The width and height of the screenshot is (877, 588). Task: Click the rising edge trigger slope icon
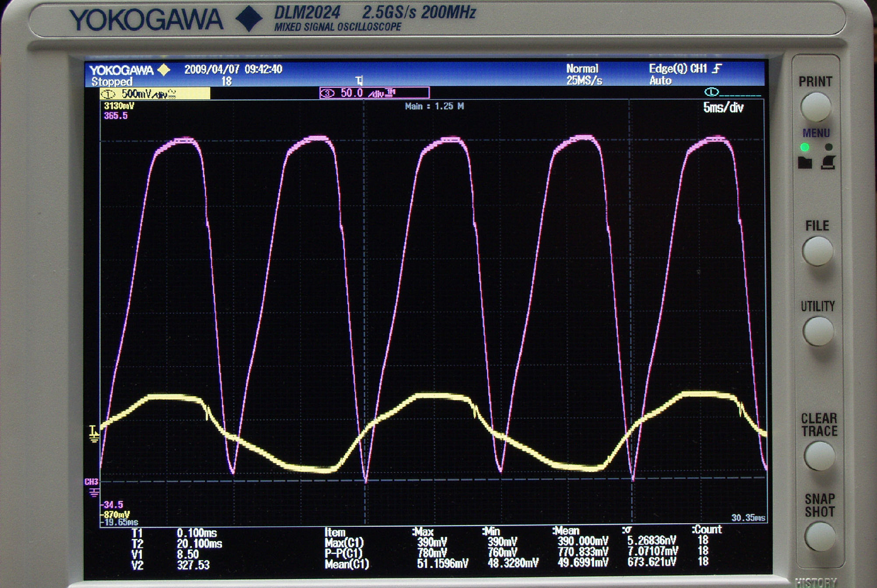[717, 69]
